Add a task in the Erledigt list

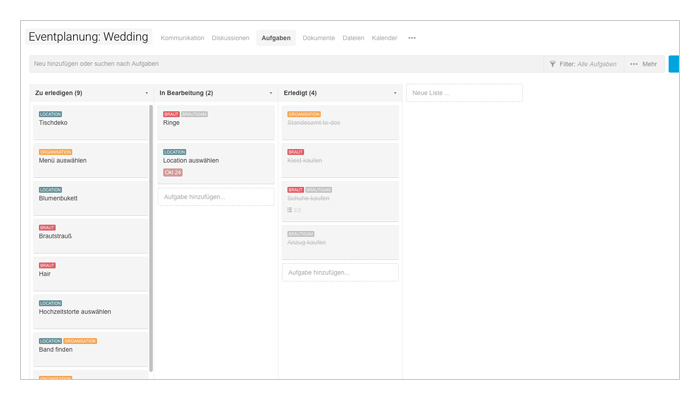click(340, 272)
